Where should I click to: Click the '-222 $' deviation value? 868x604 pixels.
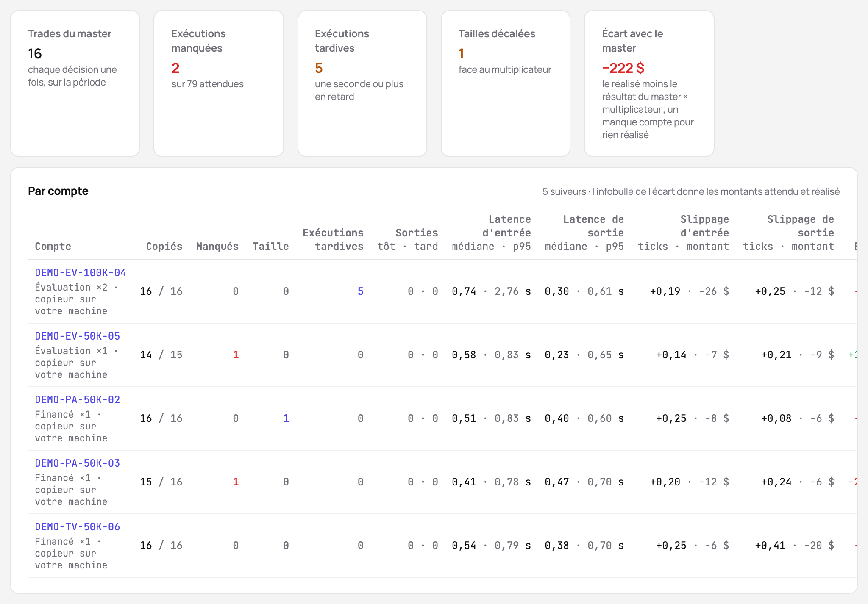click(x=623, y=68)
